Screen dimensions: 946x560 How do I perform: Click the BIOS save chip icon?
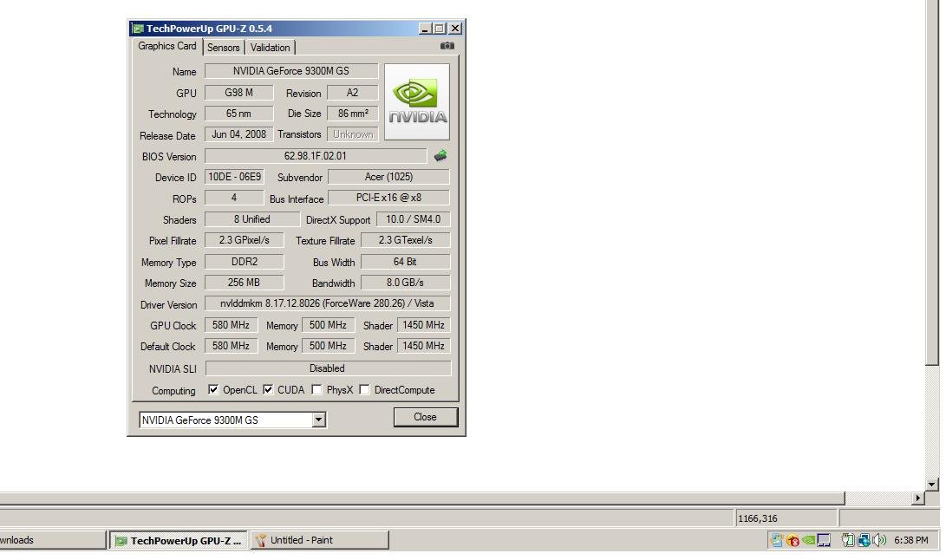coord(440,156)
